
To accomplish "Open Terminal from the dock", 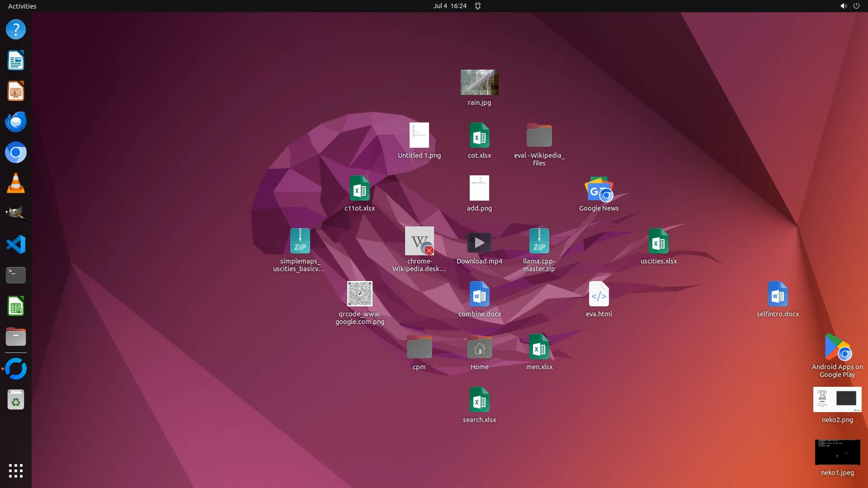I will click(16, 275).
